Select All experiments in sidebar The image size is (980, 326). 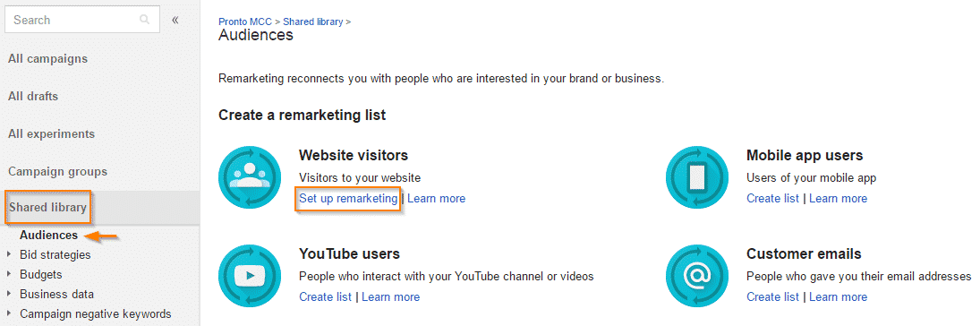point(51,134)
